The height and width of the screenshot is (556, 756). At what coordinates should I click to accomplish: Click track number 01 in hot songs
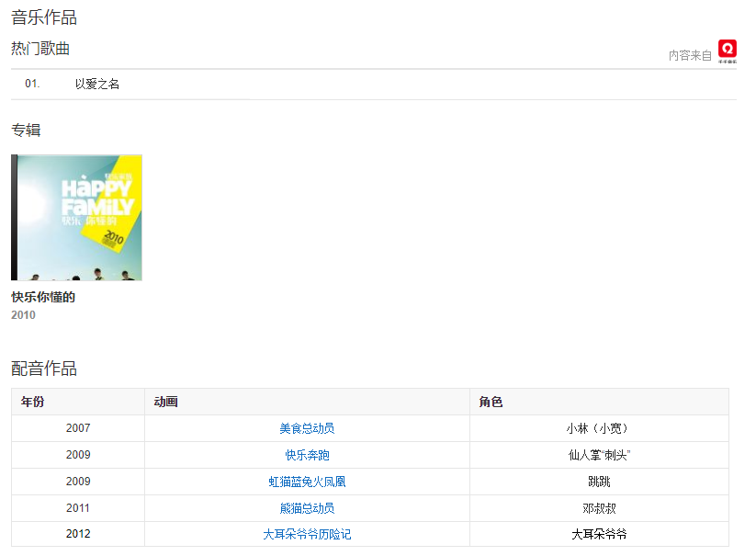32,85
